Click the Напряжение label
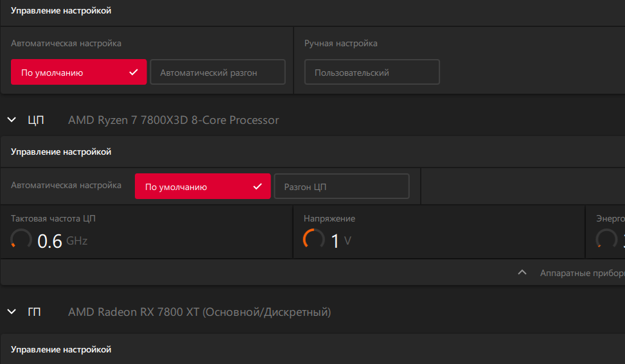This screenshot has width=625, height=364. (x=330, y=219)
